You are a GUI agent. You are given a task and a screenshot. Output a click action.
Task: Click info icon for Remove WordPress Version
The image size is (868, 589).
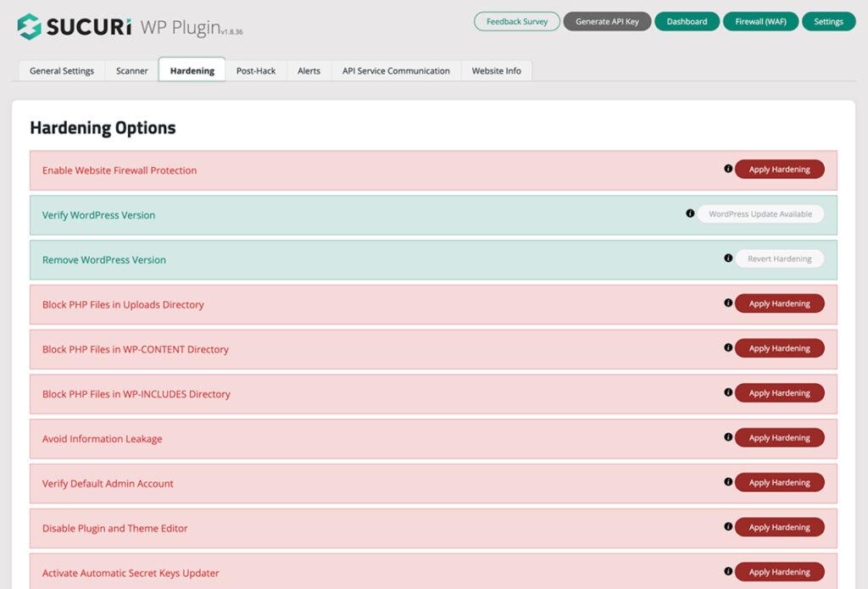click(x=728, y=258)
